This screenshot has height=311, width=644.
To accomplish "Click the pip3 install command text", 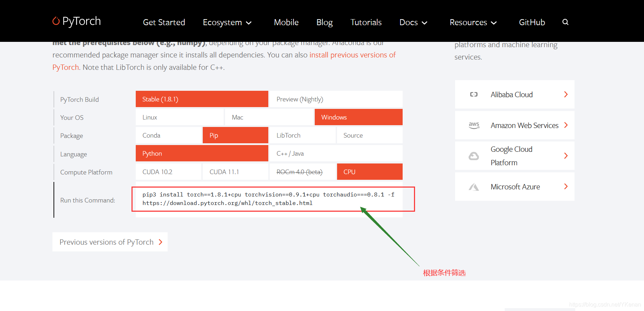I will (268, 199).
